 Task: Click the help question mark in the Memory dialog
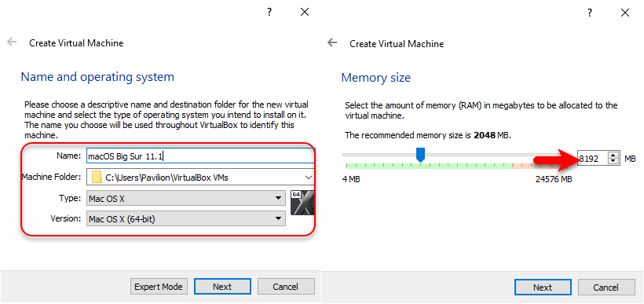point(590,13)
